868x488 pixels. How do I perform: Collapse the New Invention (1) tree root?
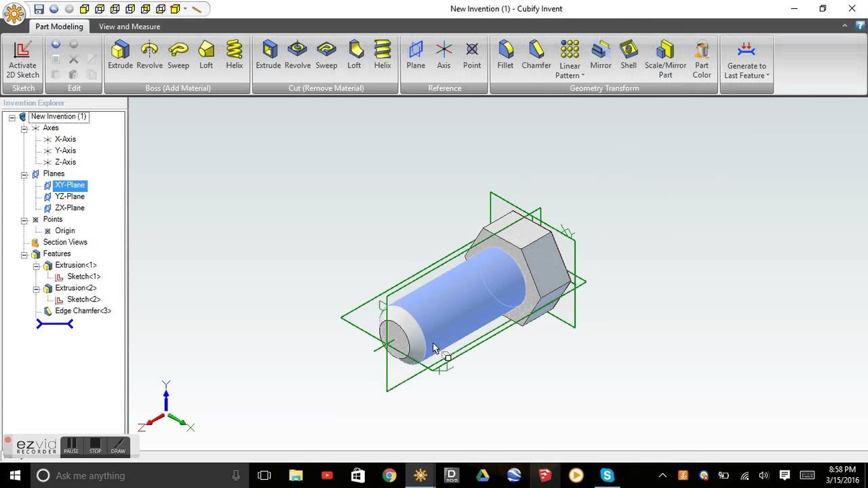tap(12, 117)
